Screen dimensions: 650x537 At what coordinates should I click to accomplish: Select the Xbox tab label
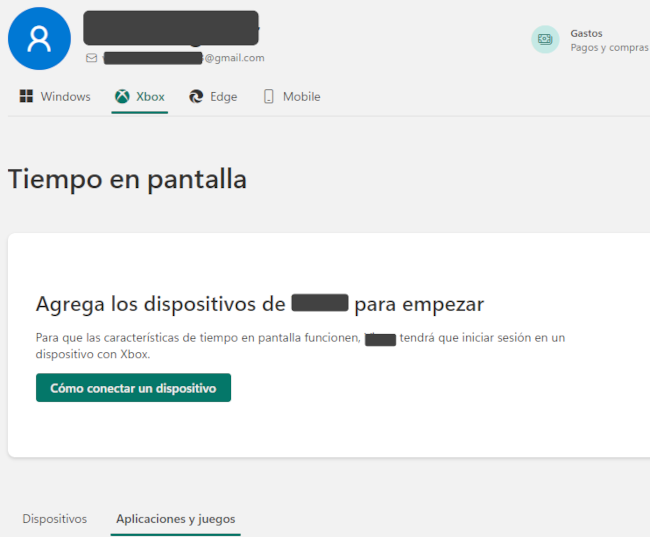click(150, 97)
